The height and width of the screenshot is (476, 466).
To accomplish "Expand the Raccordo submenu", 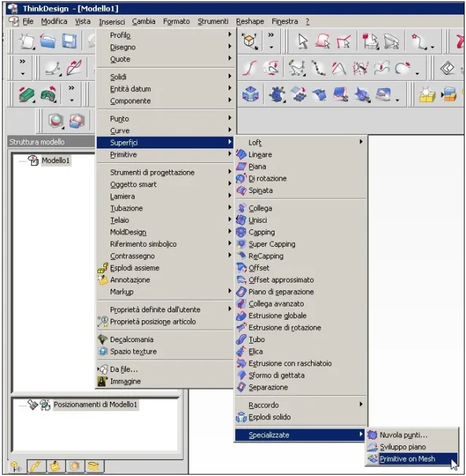I will (x=301, y=405).
